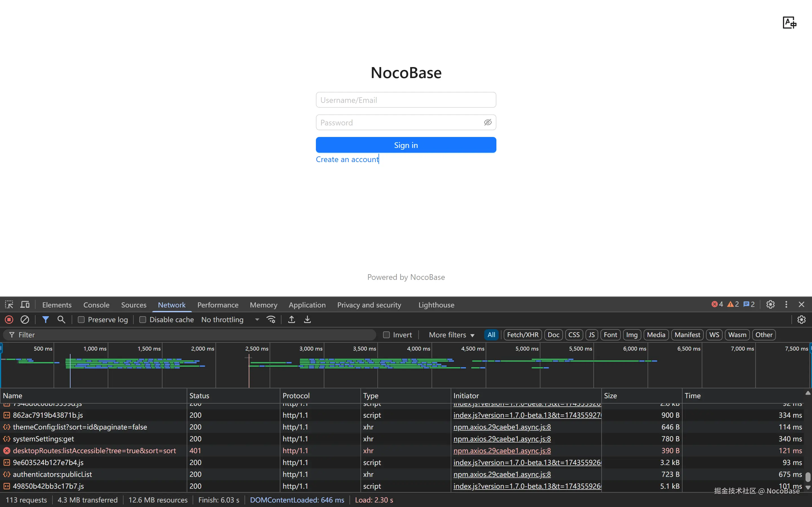This screenshot has height=507, width=812.
Task: Open the Sources tab
Action: coord(133,305)
